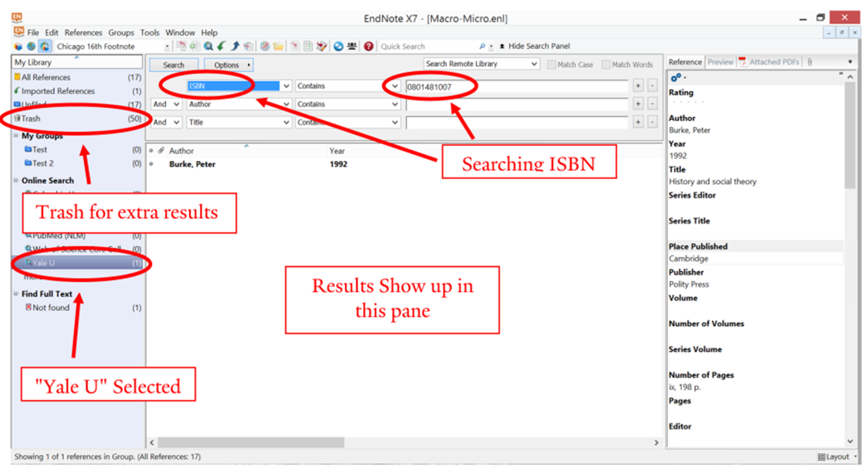Open EndNote Help red question icon

point(369,47)
